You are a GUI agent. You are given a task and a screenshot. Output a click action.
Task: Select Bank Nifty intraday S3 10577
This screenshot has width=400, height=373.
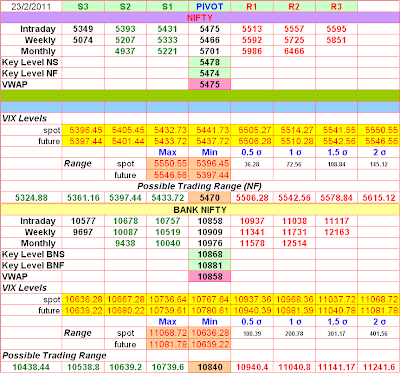click(83, 221)
